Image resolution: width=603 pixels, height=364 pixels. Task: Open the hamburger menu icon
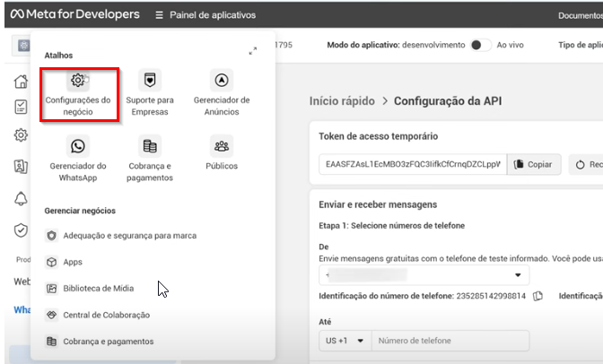159,15
